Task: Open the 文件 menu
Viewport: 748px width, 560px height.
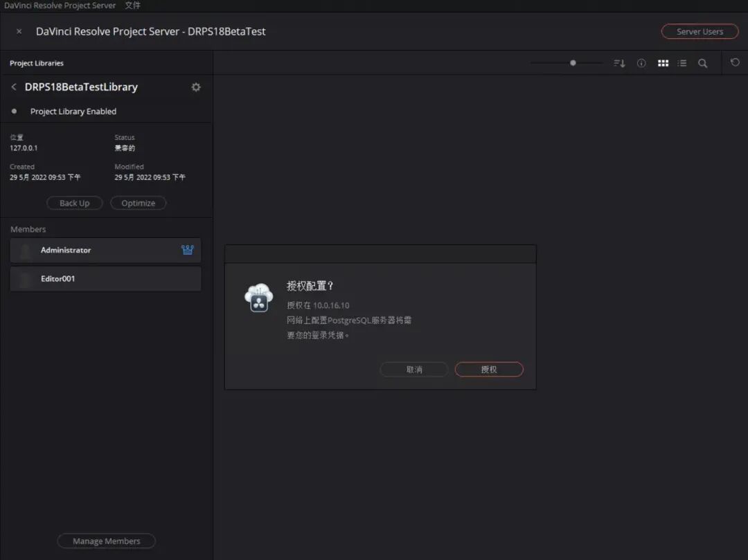Action: click(x=132, y=6)
